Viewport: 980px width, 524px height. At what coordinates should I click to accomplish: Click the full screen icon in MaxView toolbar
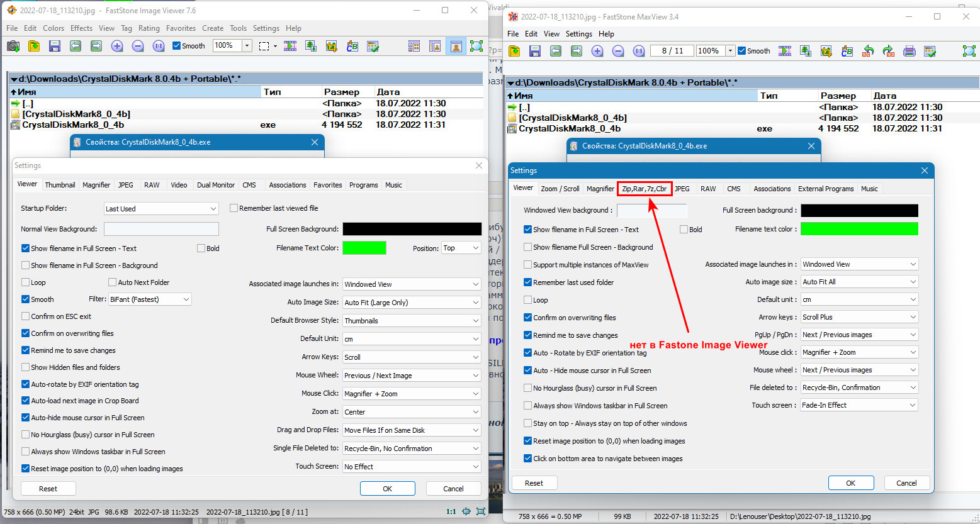pyautogui.click(x=969, y=51)
